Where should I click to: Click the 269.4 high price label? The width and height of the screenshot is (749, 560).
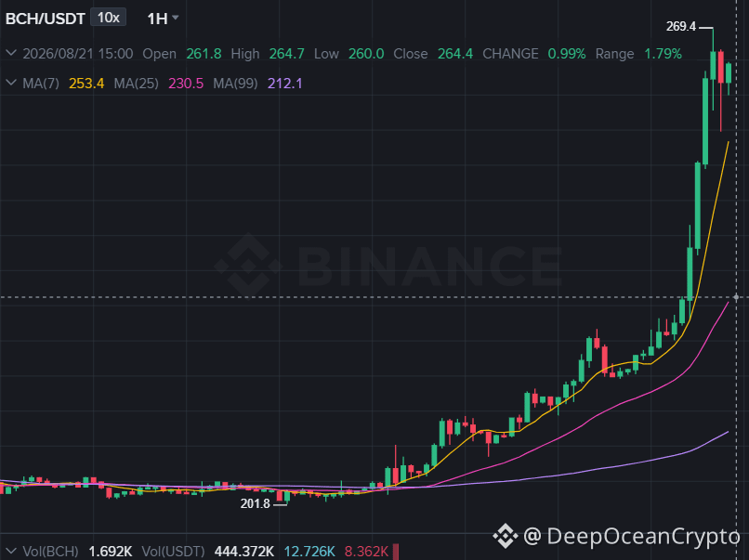681,26
